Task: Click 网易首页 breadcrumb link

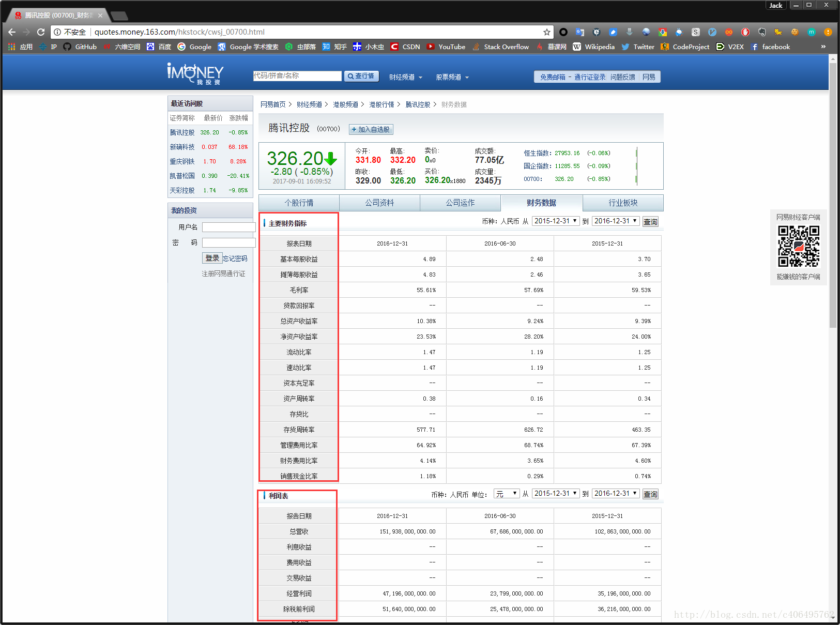Action: 273,104
